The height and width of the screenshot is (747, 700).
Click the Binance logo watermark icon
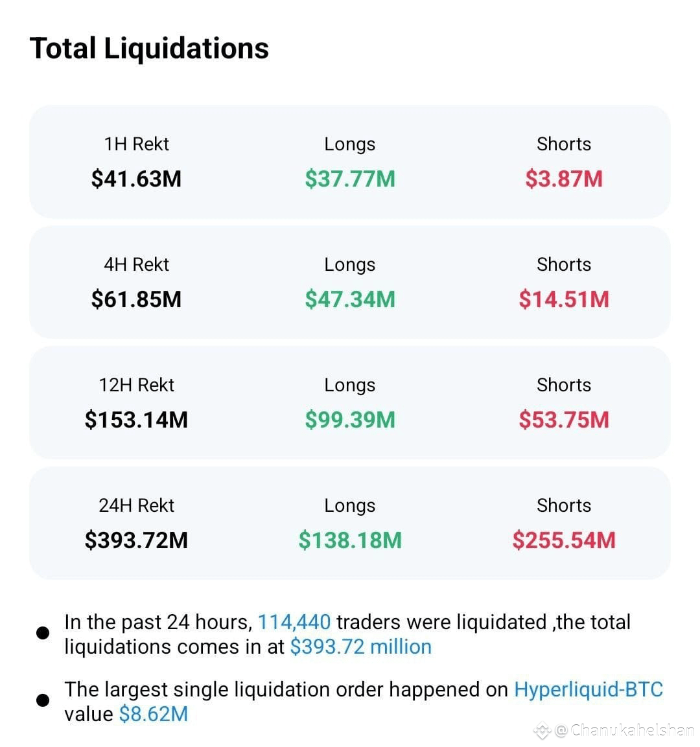542,730
